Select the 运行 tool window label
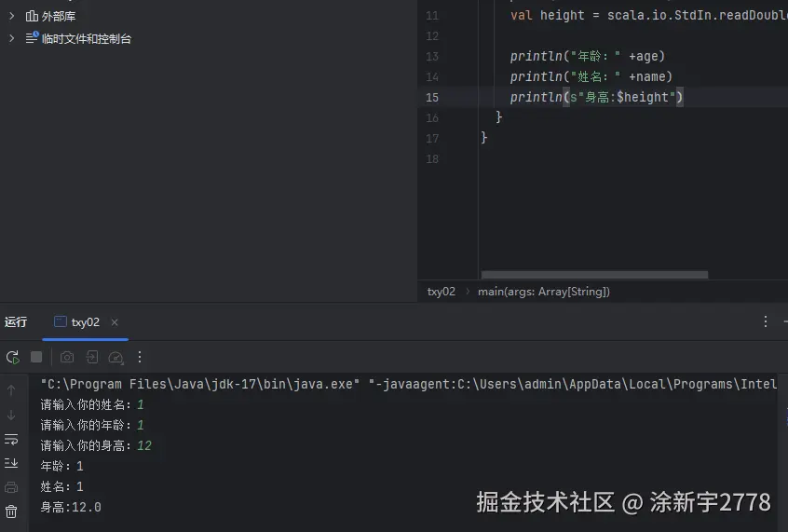The width and height of the screenshot is (788, 532). click(x=16, y=321)
